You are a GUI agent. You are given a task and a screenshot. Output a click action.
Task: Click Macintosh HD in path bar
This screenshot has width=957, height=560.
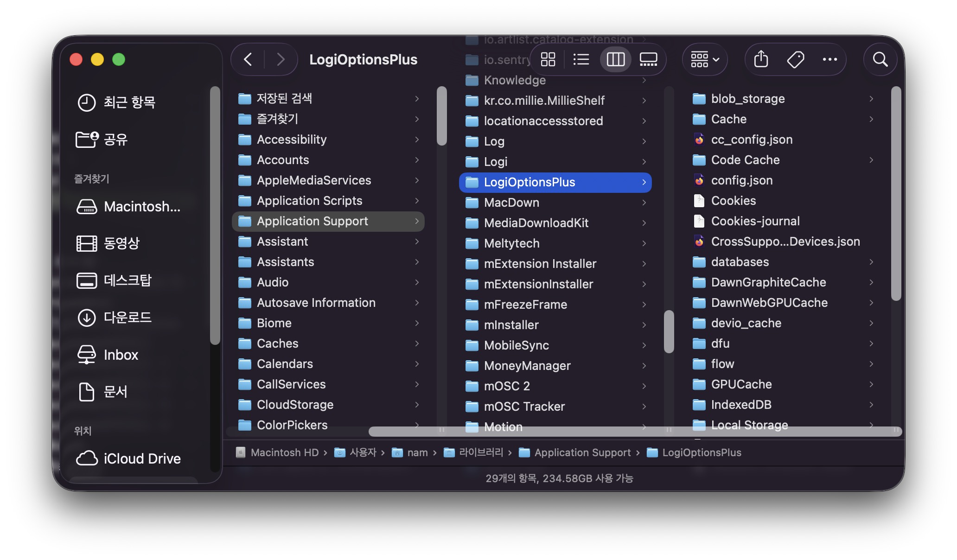pyautogui.click(x=284, y=452)
